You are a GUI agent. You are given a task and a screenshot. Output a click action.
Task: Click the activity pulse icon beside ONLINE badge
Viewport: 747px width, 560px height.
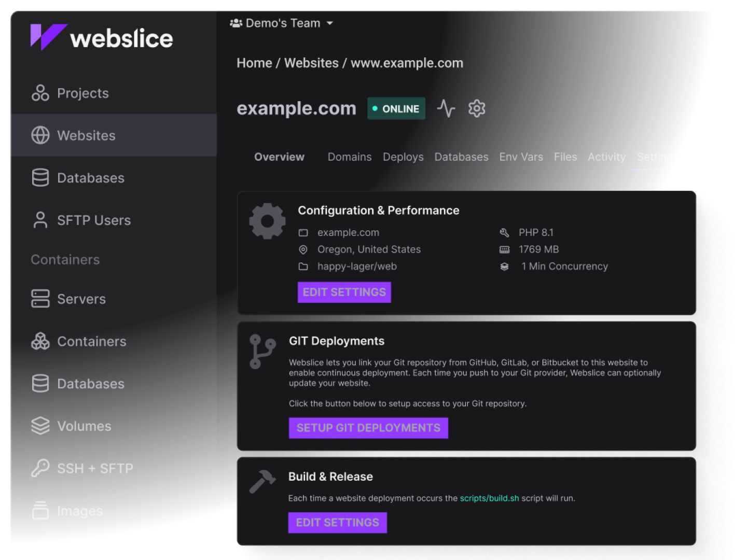(x=446, y=108)
